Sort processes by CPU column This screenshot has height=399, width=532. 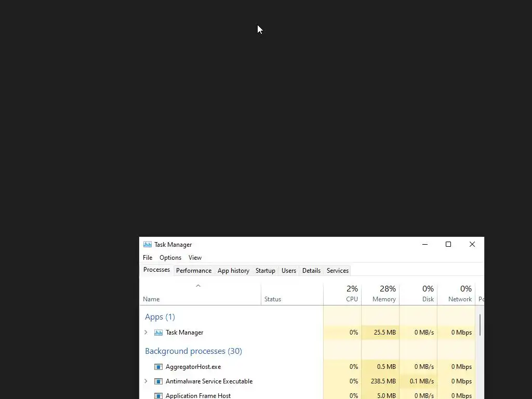pos(342,294)
